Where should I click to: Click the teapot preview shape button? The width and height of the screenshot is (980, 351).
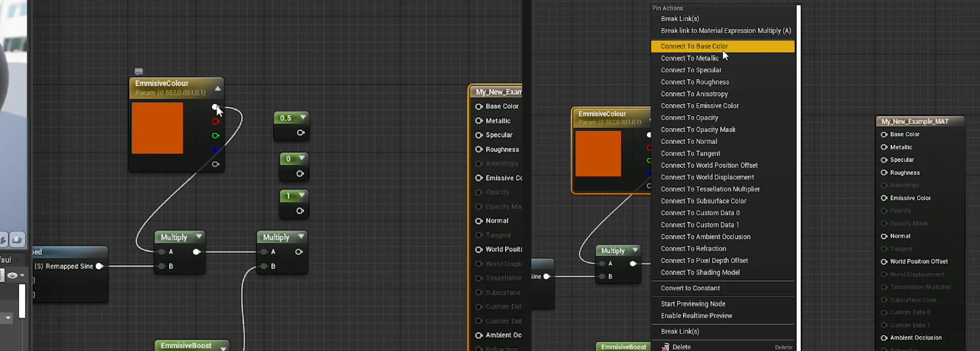(x=17, y=239)
